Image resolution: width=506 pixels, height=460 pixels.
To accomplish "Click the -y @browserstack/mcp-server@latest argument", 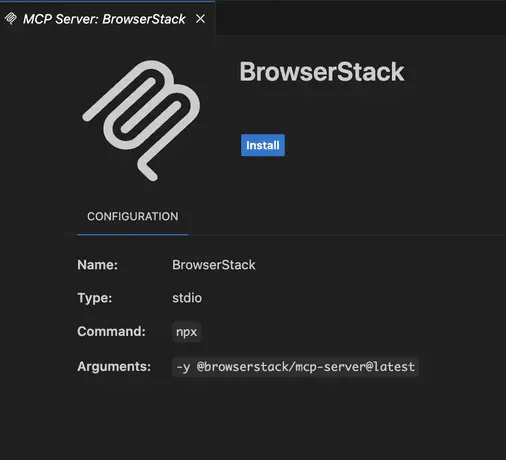I will click(x=295, y=367).
